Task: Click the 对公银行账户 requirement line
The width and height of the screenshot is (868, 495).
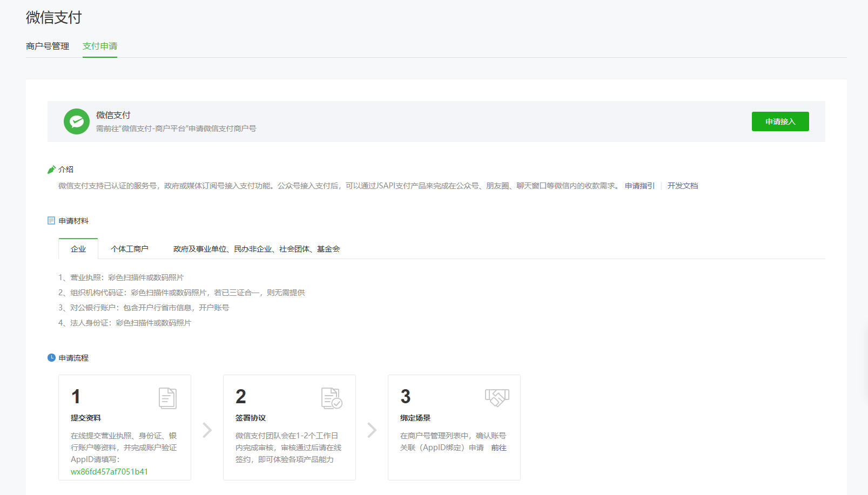Action: point(144,308)
